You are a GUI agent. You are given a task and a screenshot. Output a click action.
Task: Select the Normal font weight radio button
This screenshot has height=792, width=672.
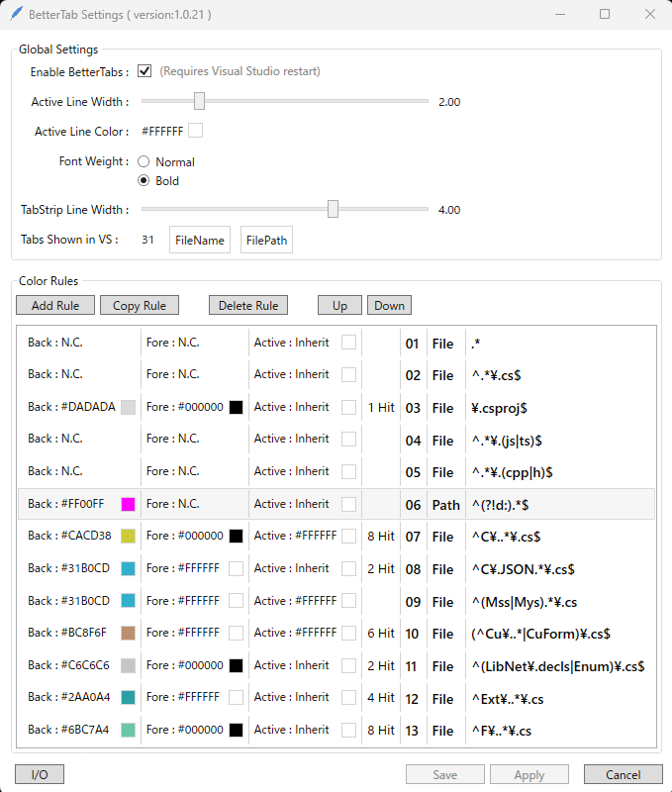coord(142,161)
